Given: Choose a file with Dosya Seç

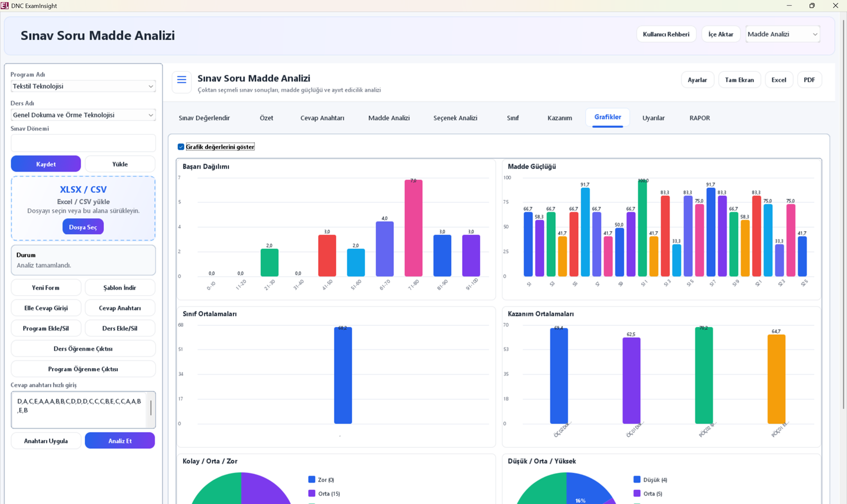Looking at the screenshot, I should [83, 227].
